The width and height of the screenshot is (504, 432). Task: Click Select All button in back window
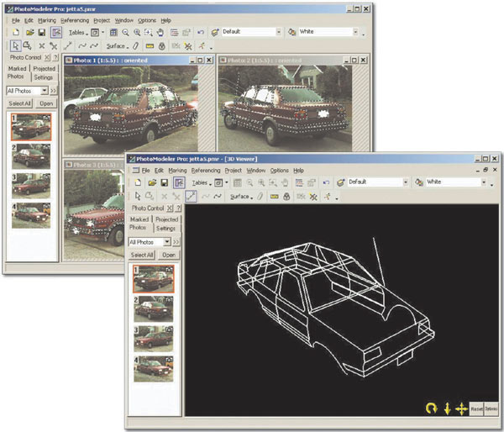20,103
